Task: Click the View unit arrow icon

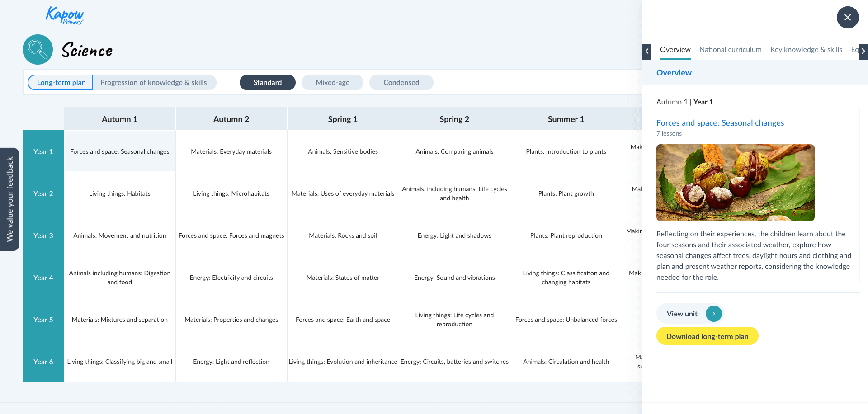Action: pos(713,314)
